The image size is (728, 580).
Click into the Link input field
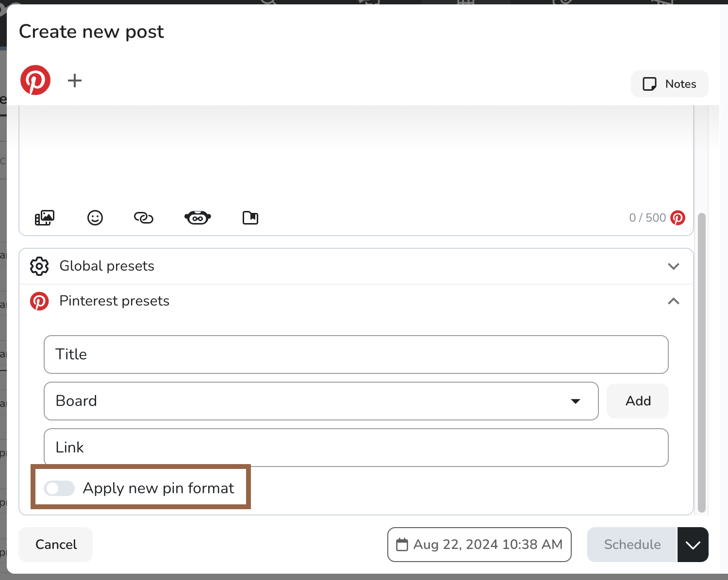pos(356,448)
